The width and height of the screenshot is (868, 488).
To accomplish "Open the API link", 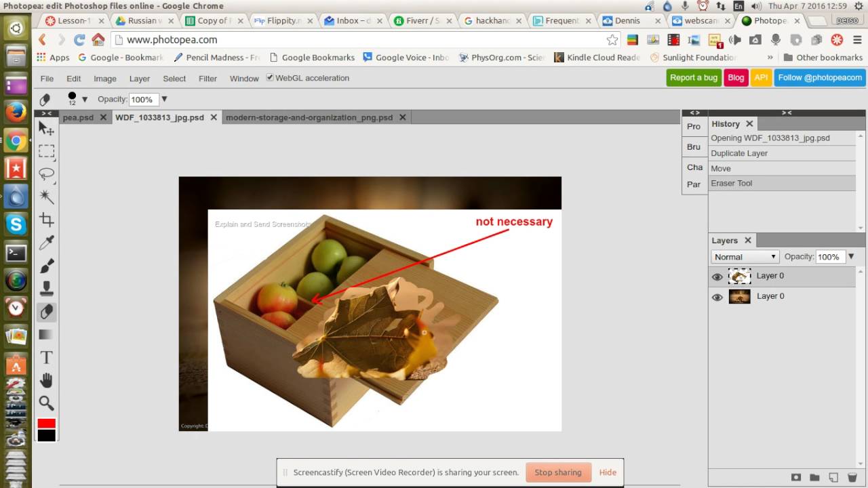I will coord(761,78).
